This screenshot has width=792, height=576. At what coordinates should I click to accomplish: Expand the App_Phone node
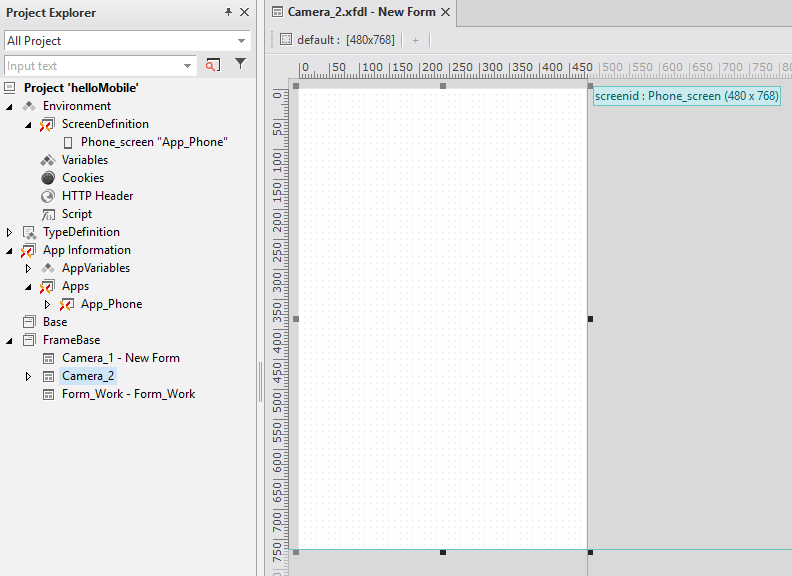47,305
